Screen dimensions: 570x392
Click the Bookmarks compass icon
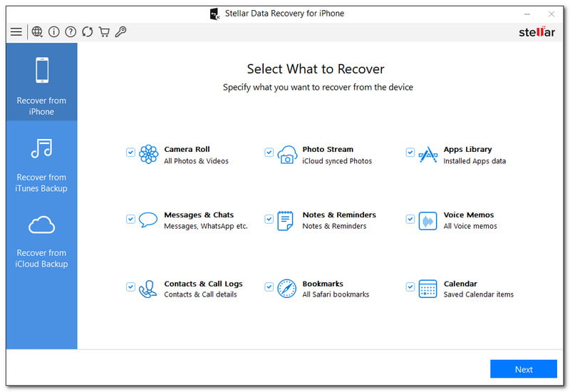click(287, 289)
